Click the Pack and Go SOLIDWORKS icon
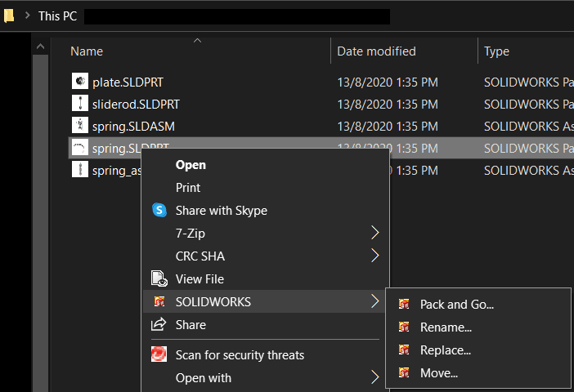 point(404,304)
